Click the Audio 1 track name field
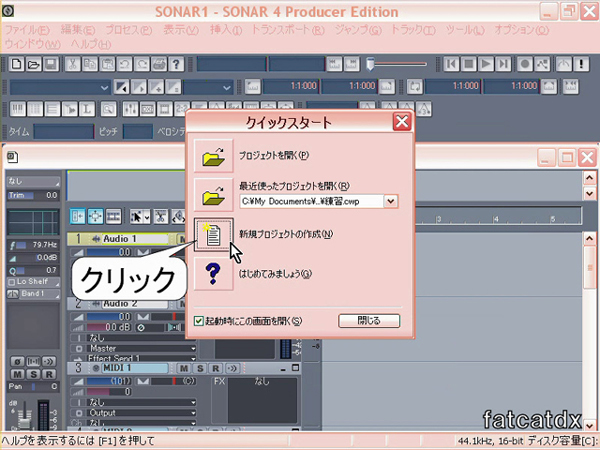This screenshot has height=450, width=600. tap(135, 239)
